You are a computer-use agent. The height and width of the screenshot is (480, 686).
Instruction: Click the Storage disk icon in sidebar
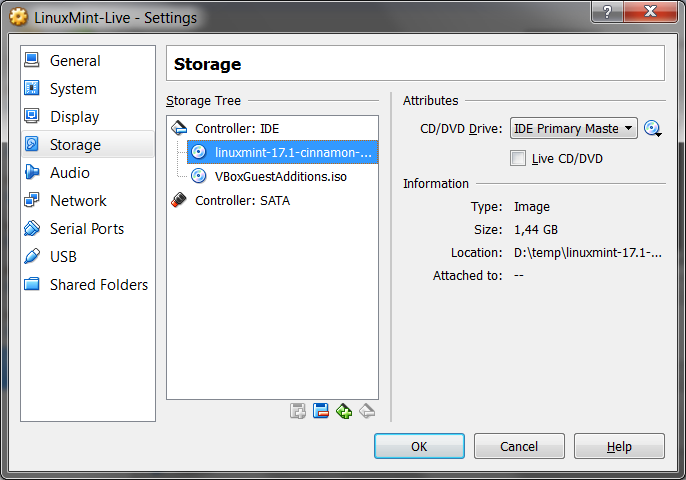[x=32, y=144]
